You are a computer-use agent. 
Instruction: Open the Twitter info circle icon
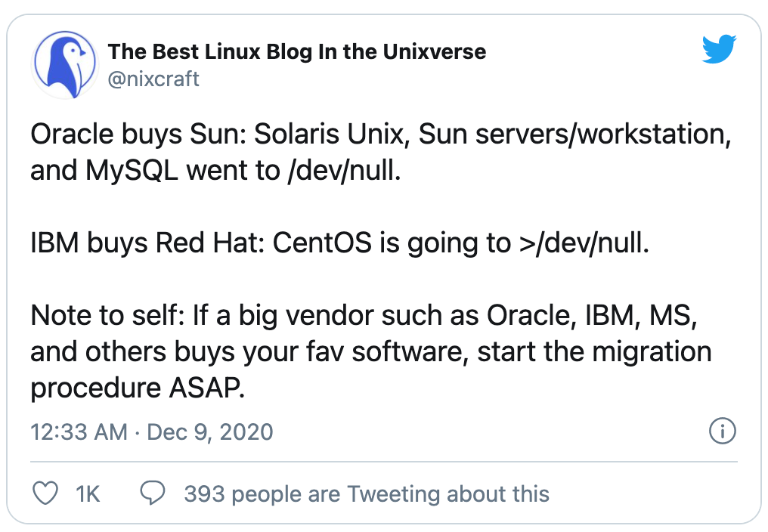coord(723,431)
